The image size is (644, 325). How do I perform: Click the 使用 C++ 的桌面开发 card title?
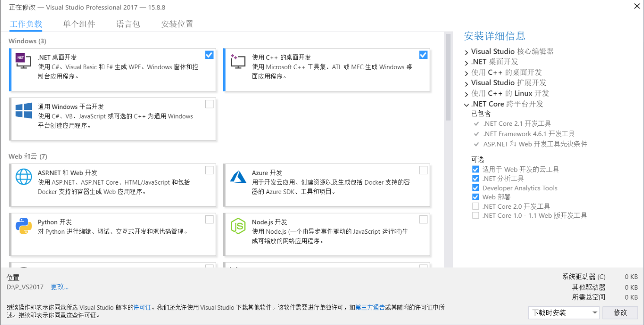tap(281, 57)
